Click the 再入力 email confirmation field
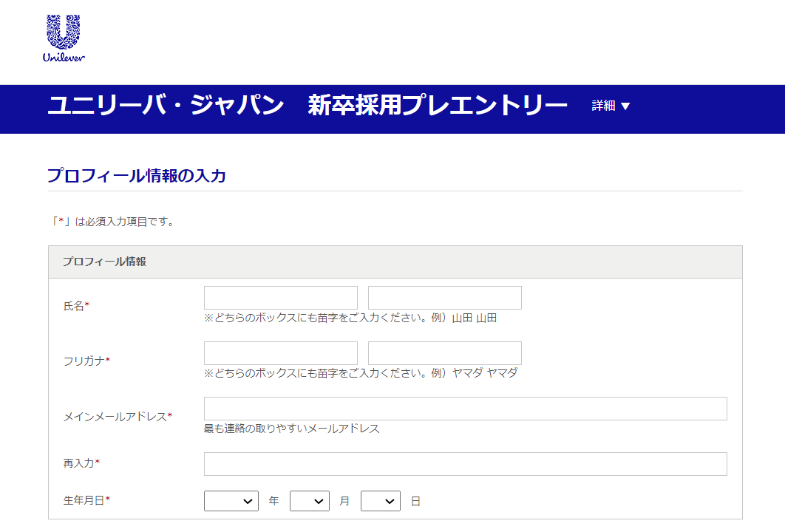 [465, 464]
